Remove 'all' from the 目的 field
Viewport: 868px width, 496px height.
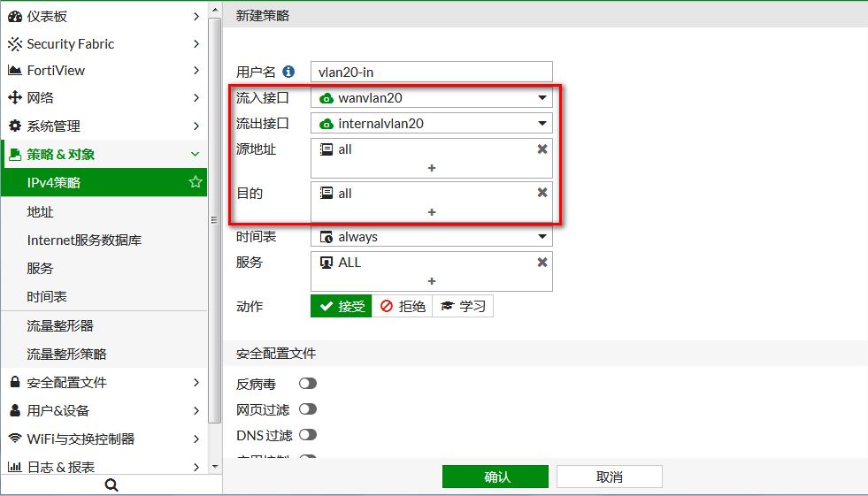[542, 193]
